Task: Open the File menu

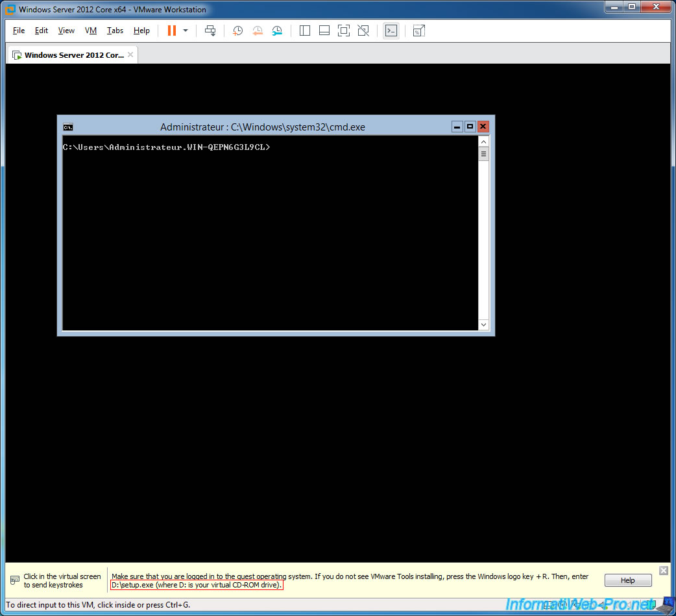Action: coord(19,31)
